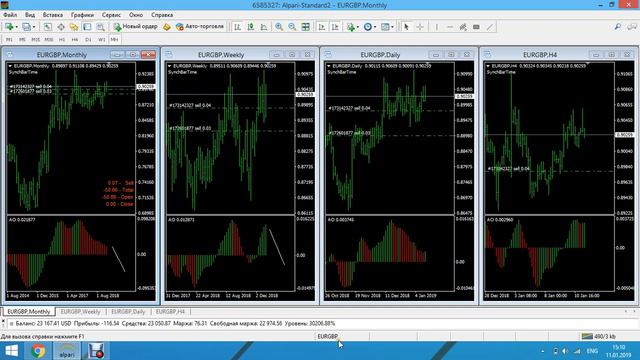Switch timeframe to M1
This screenshot has height=360, width=640.
point(9,40)
